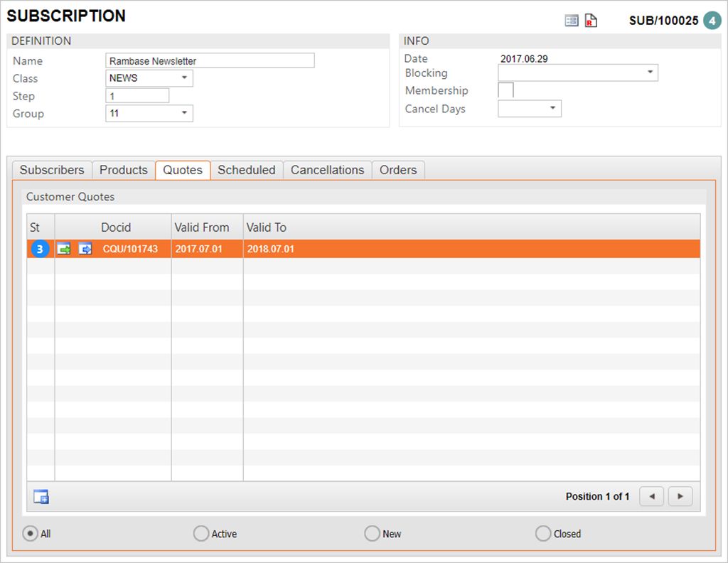Click the add new quote icon below the table
The height and width of the screenshot is (563, 728).
coord(41,497)
